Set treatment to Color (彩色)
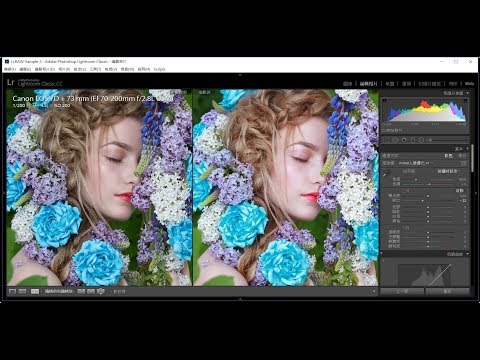480x360 pixels. [448, 156]
